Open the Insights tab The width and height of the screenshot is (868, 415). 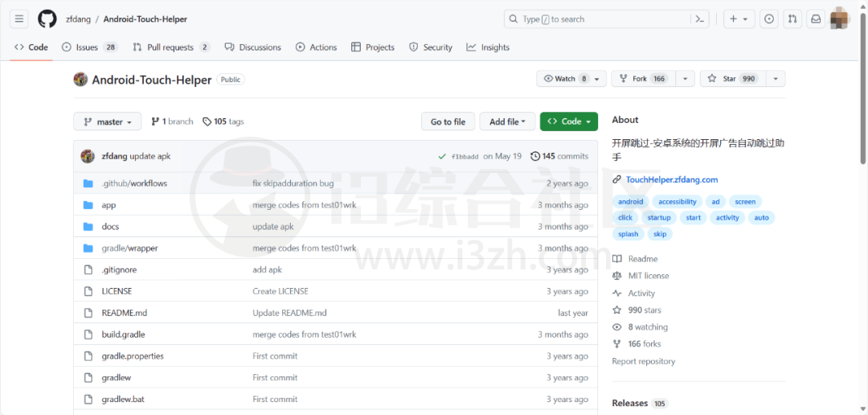tap(488, 47)
